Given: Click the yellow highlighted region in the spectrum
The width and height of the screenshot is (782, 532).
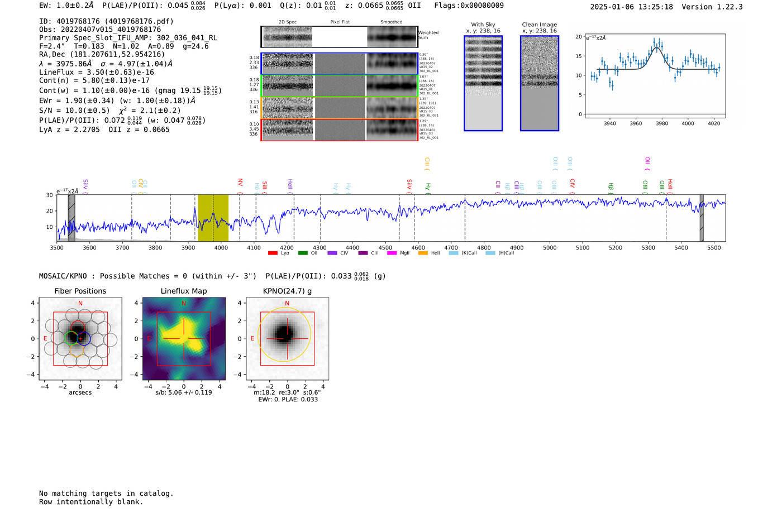Looking at the screenshot, I should pyautogui.click(x=213, y=218).
